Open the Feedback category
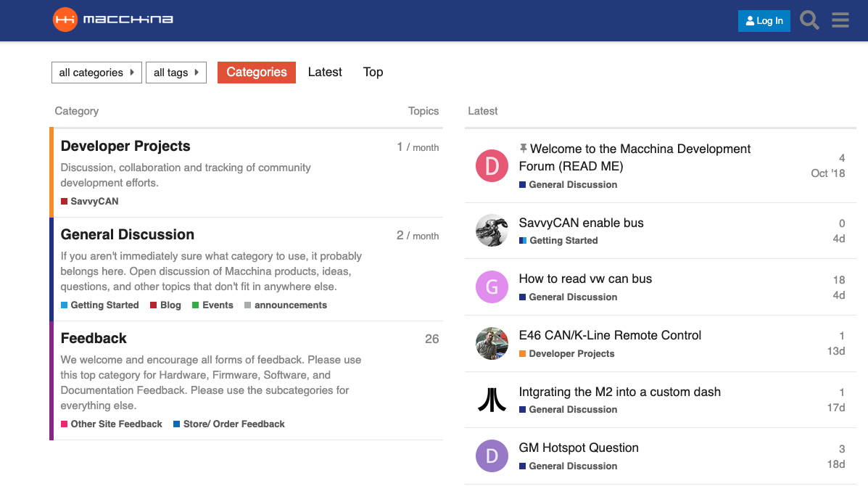The width and height of the screenshot is (868, 486). 94,338
